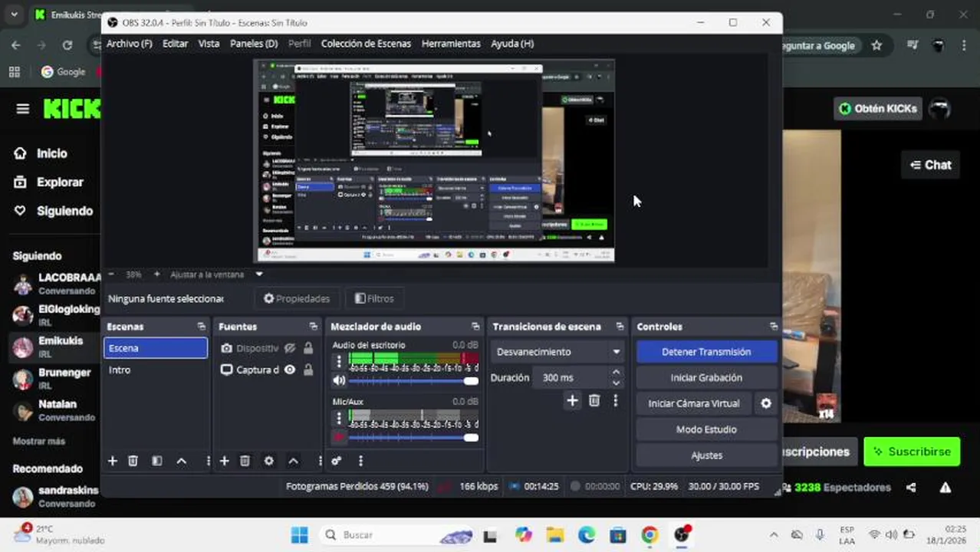Delete selected scene via Escenas trash icon
This screenshot has height=552, width=980.
click(x=133, y=461)
